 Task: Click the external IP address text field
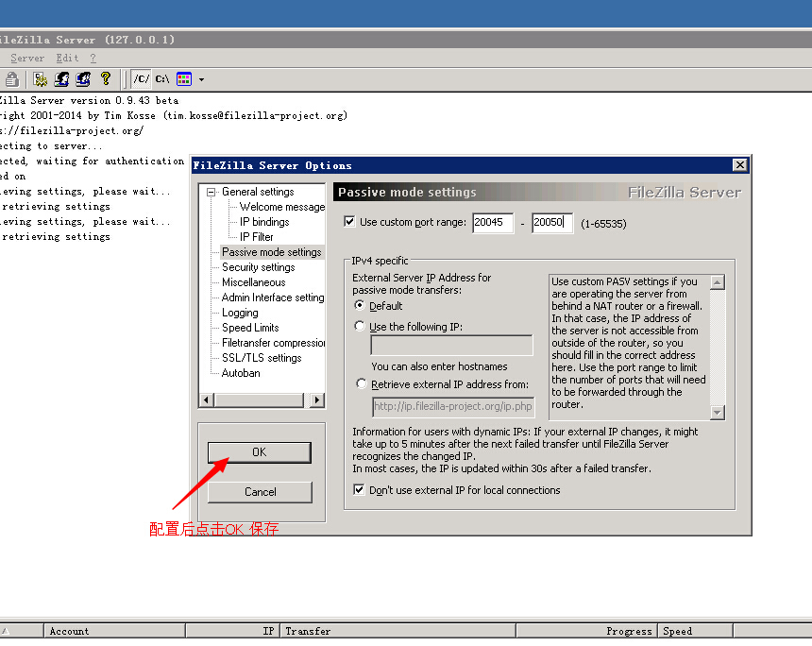452,345
